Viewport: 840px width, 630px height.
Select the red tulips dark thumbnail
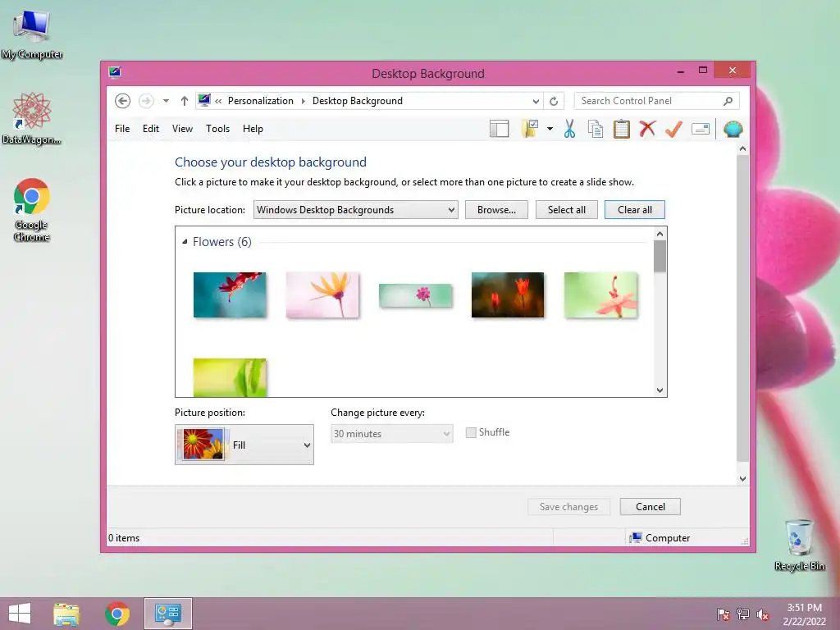click(508, 295)
